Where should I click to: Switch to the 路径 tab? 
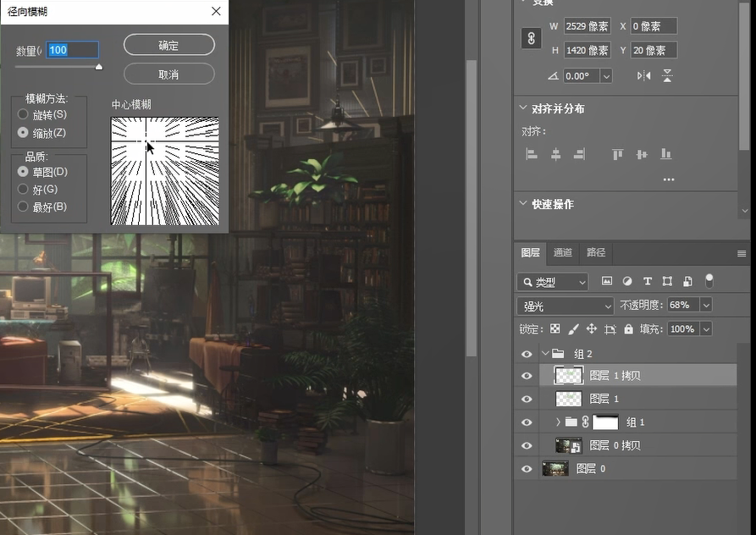coord(596,252)
